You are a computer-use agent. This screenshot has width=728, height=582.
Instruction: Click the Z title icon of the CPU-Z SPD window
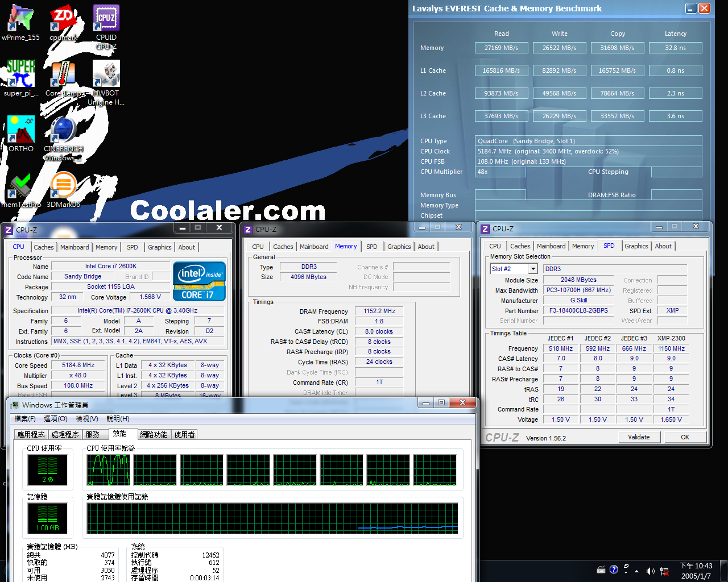[x=485, y=229]
